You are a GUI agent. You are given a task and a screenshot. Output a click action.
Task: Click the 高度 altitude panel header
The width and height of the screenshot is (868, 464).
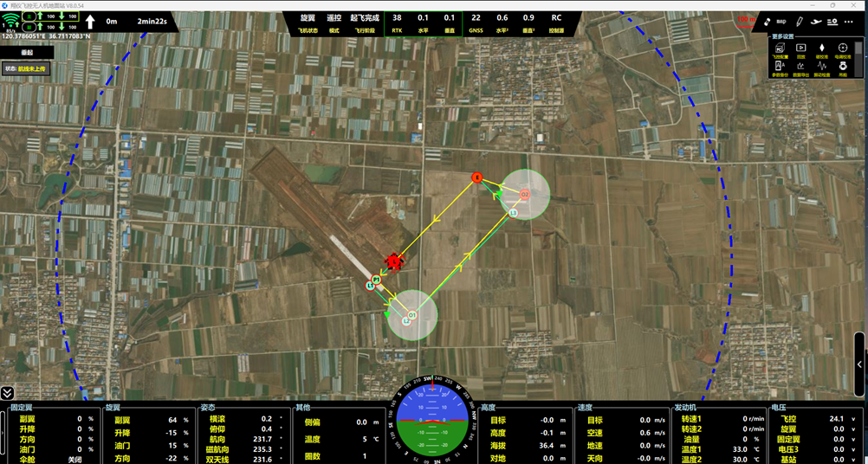[x=489, y=407]
